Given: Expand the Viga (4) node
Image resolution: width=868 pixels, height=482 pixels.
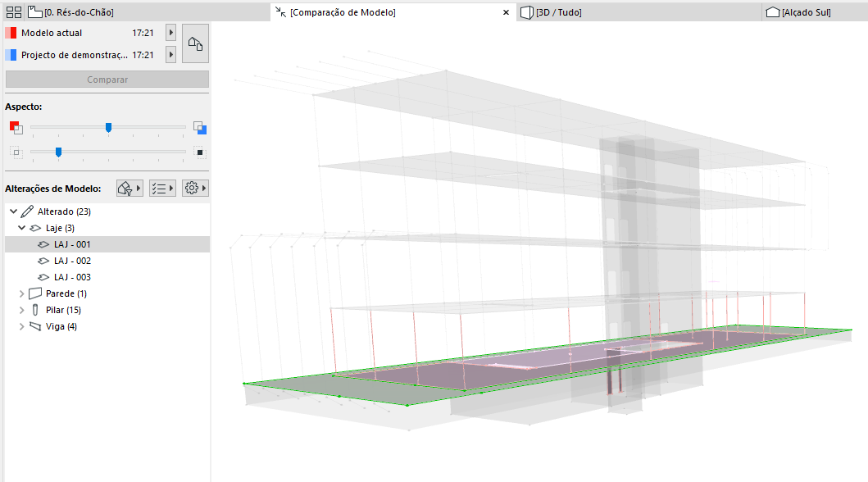Looking at the screenshot, I should tap(21, 326).
